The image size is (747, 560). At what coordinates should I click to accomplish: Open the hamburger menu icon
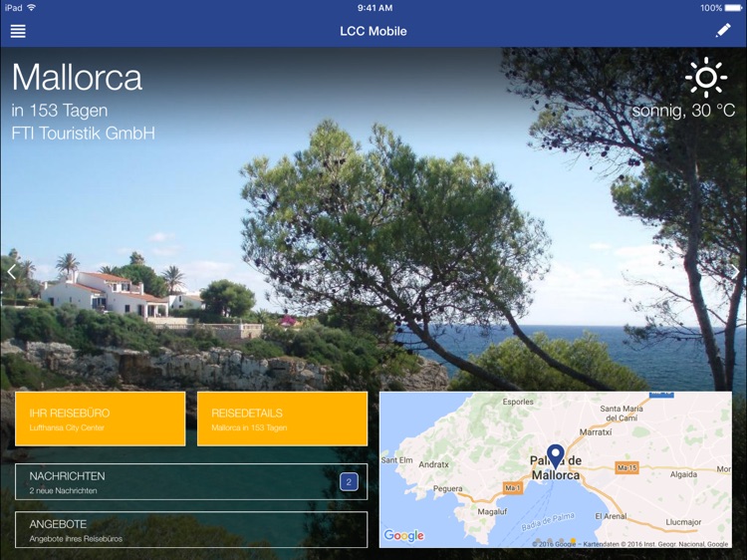[18, 32]
